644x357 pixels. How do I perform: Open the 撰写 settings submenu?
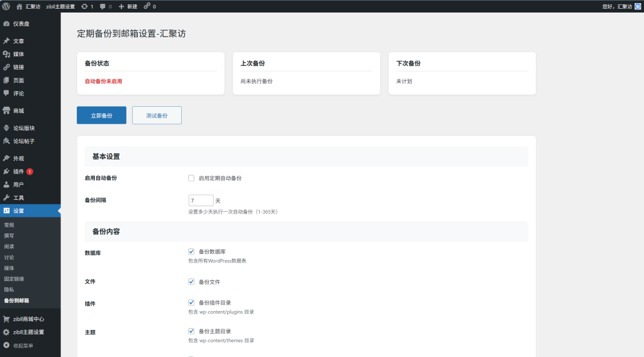(x=9, y=236)
